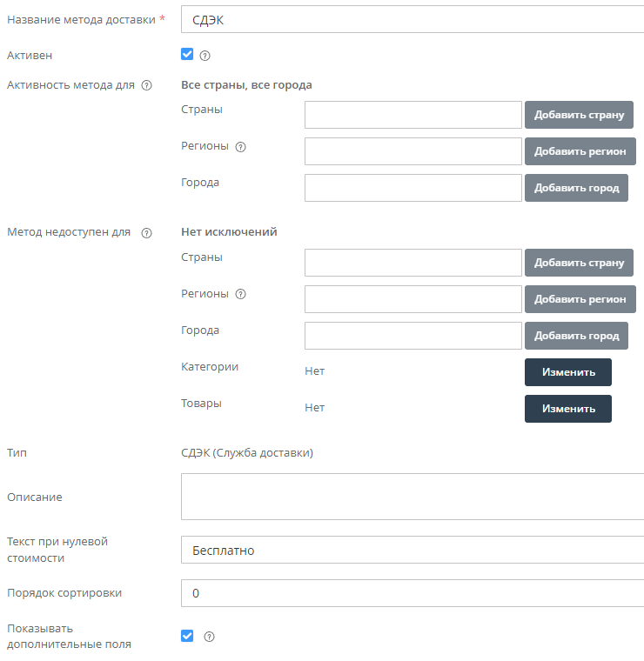Click help icon next to Показывать дополнительные поля
Screen dimensions: 644x661
click(x=209, y=637)
